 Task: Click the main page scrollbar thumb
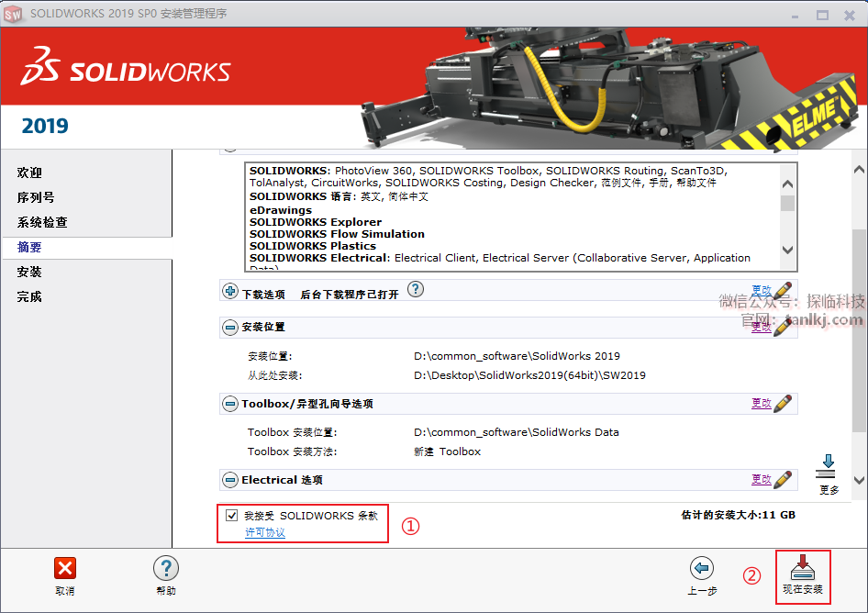click(x=859, y=330)
